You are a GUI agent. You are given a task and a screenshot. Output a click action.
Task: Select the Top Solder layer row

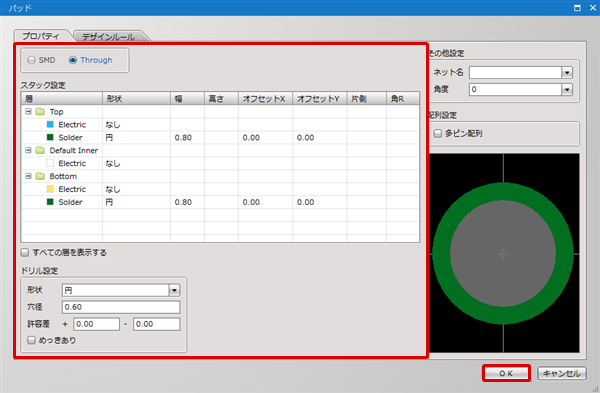pos(220,137)
